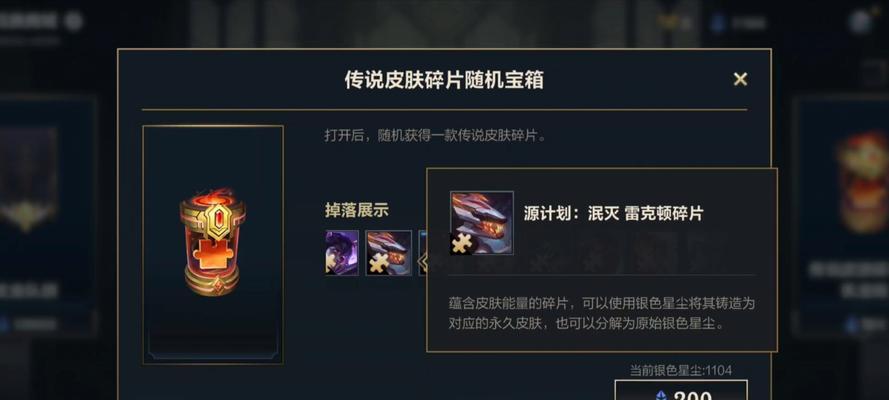Select the purple skin shard in 掉落展示
Image resolution: width=889 pixels, height=400 pixels.
[x=342, y=253]
